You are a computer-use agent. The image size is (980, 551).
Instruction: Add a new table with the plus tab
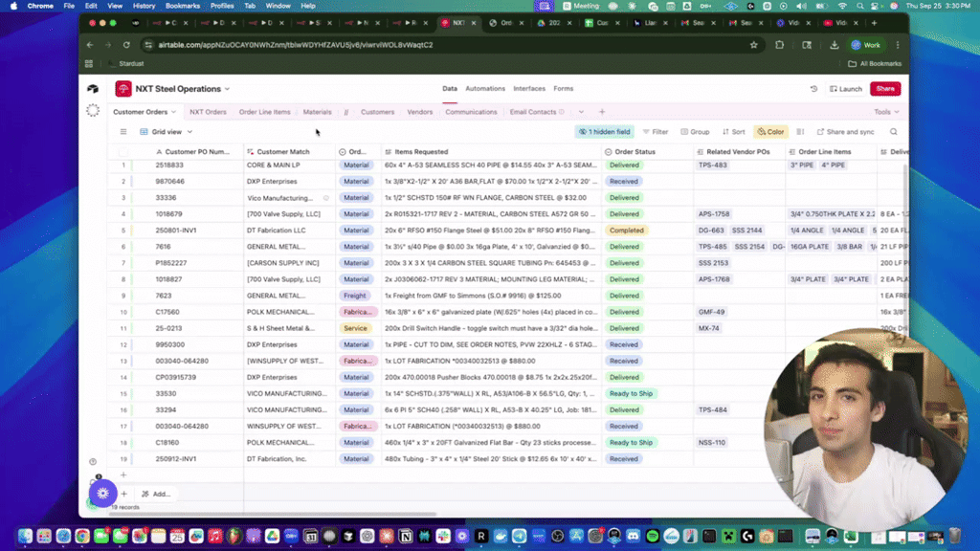pos(602,112)
